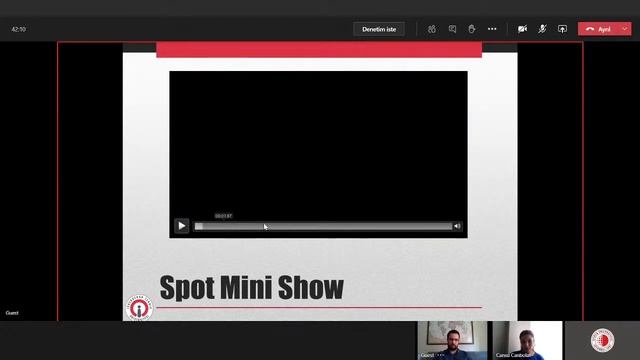Open the share content tray
Viewport: 640px width, 360px height.
click(562, 29)
